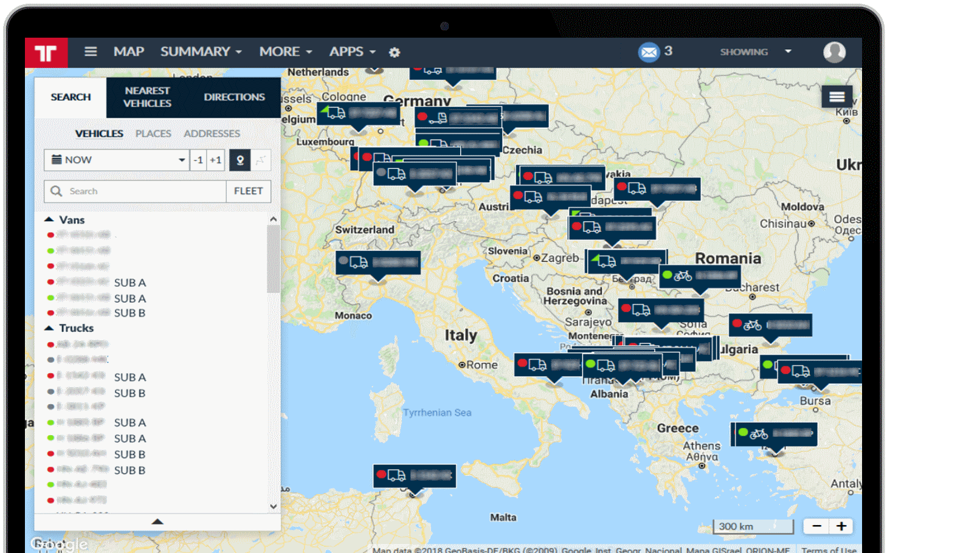Select the PLACES sub-tab
The height and width of the screenshot is (553, 980).
(153, 134)
